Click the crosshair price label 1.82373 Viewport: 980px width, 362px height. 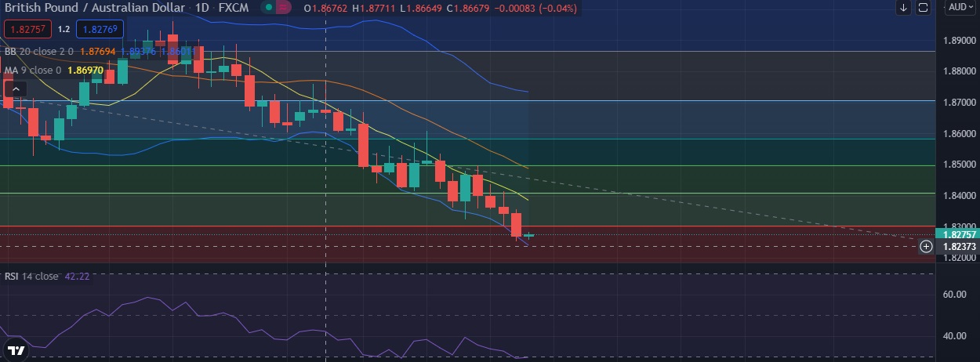tap(959, 246)
